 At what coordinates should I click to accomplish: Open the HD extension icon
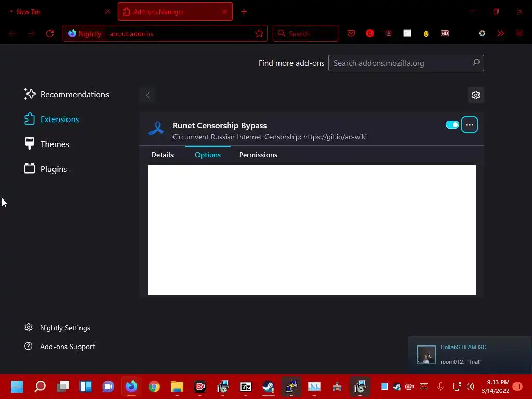(x=445, y=33)
